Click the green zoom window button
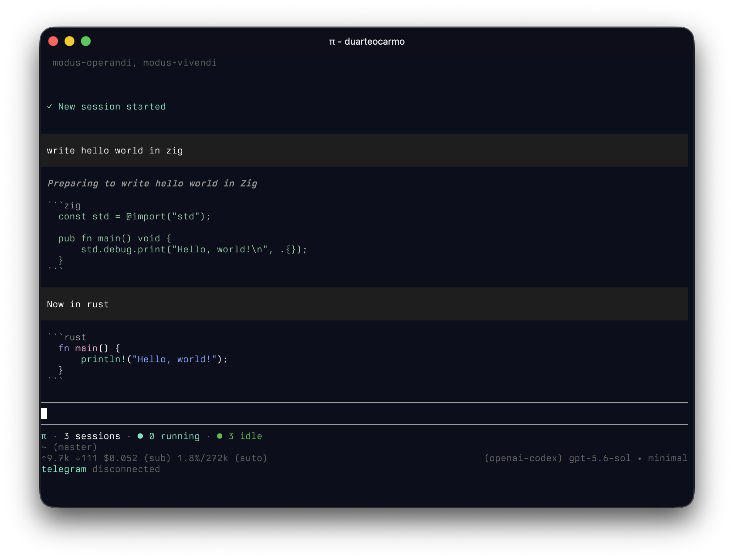 (x=86, y=41)
